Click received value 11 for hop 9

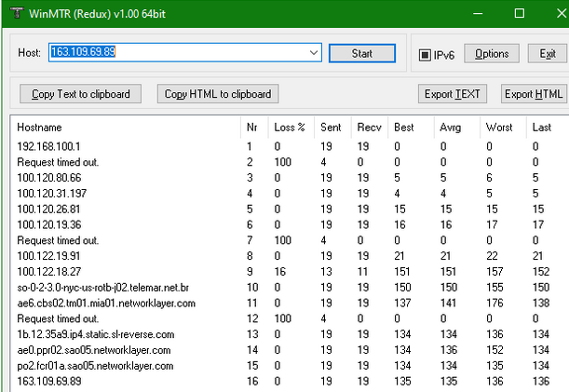pyautogui.click(x=362, y=272)
